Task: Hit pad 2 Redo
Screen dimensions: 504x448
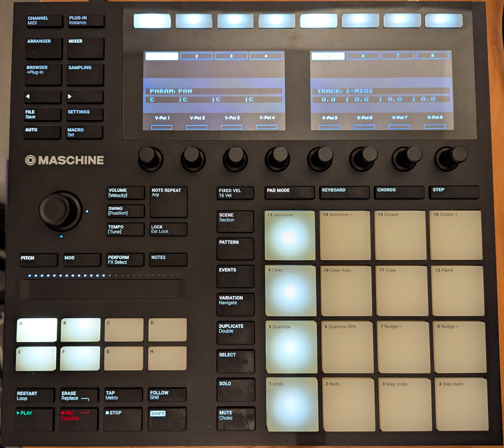Action: pos(349,405)
